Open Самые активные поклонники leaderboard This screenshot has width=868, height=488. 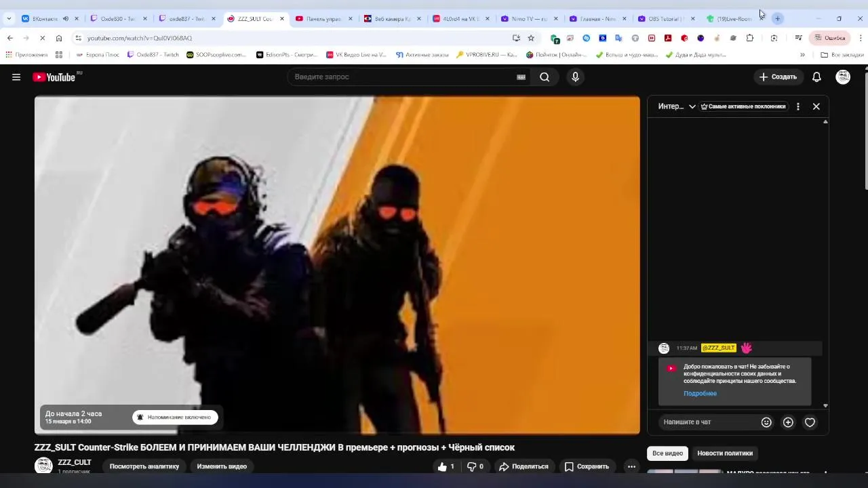click(x=743, y=106)
